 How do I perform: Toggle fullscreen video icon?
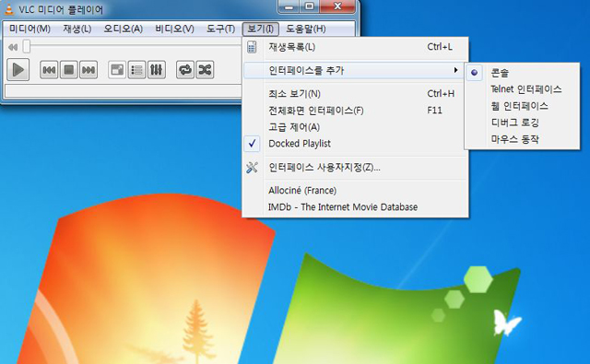click(x=117, y=70)
